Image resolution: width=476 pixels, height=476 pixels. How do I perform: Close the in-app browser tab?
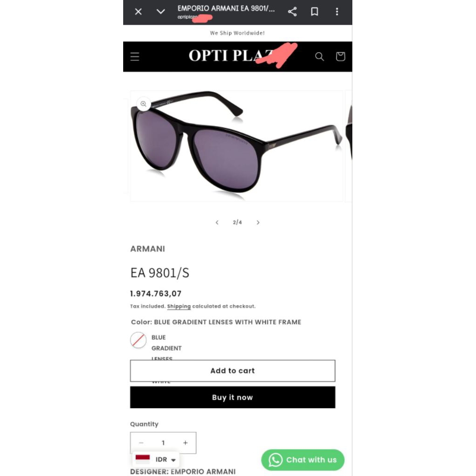click(x=138, y=12)
